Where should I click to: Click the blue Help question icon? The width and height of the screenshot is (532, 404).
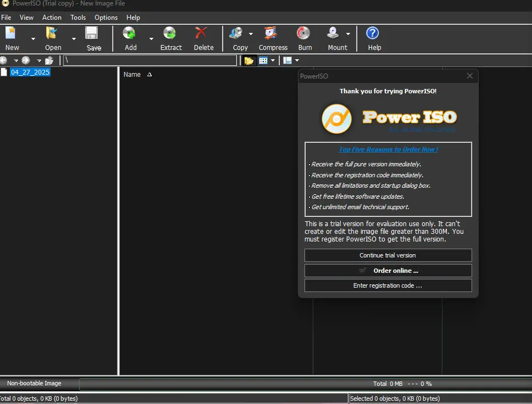tap(373, 33)
